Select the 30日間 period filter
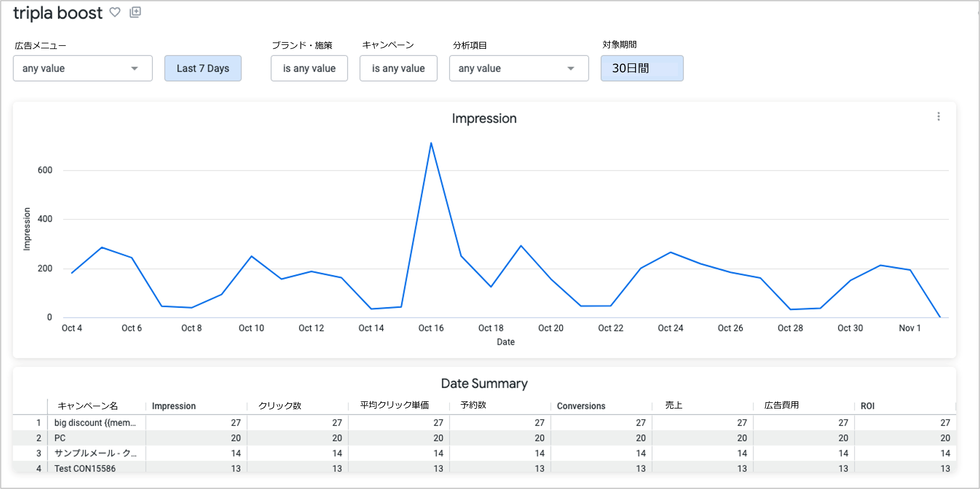 [x=642, y=68]
